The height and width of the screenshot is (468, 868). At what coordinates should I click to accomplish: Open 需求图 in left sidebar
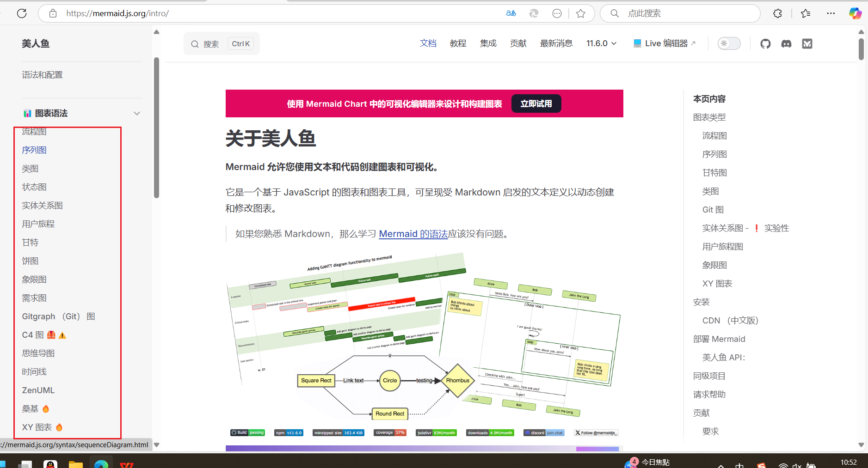click(x=34, y=298)
